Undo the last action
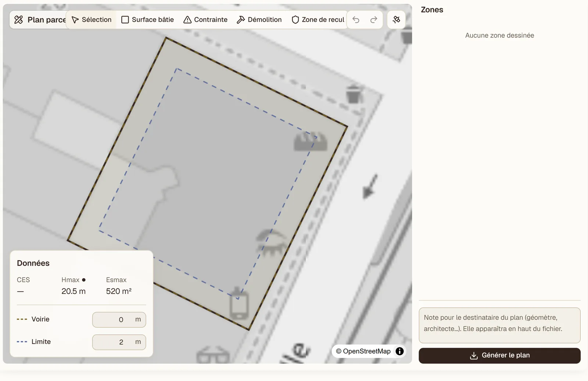Image resolution: width=588 pixels, height=381 pixels. click(356, 20)
